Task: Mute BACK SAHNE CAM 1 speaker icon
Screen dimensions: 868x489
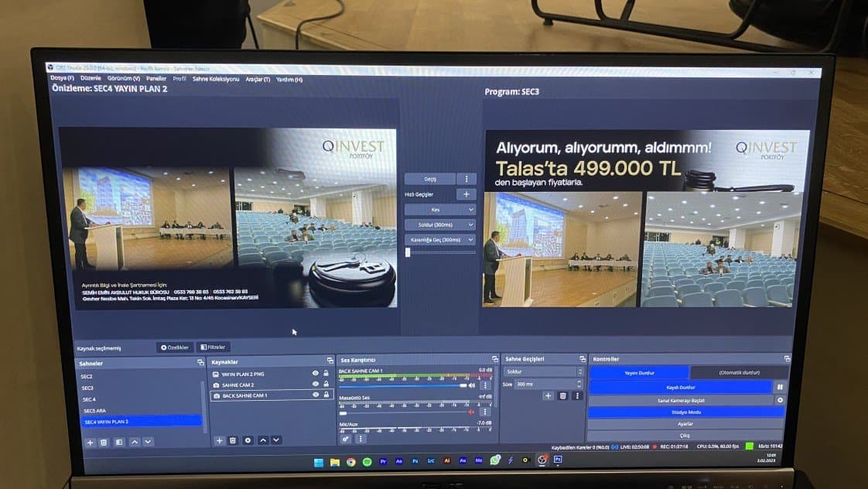Action: pos(472,385)
